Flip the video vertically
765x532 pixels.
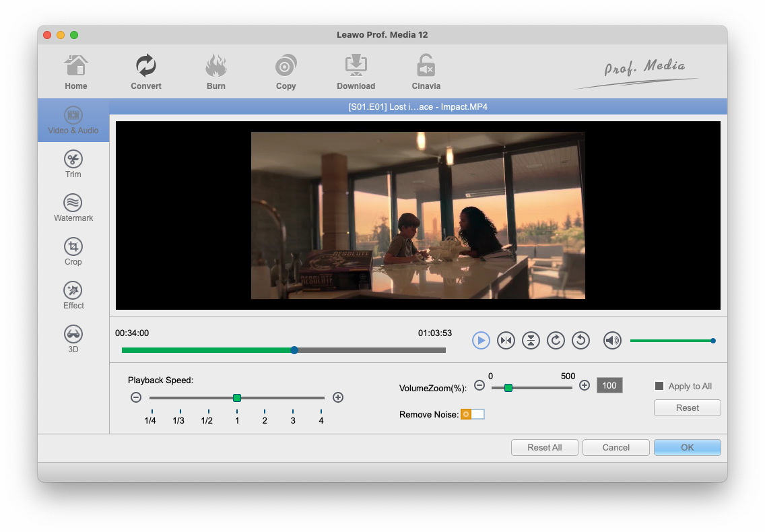click(531, 341)
